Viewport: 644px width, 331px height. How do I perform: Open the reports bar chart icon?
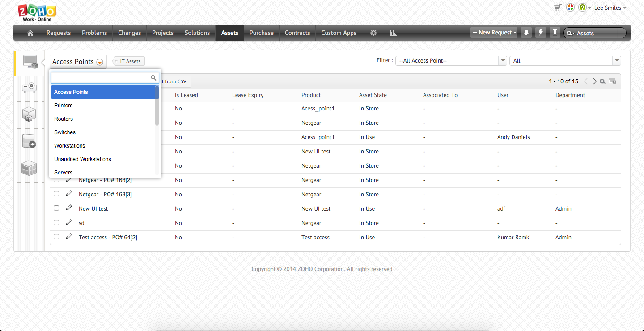[393, 33]
